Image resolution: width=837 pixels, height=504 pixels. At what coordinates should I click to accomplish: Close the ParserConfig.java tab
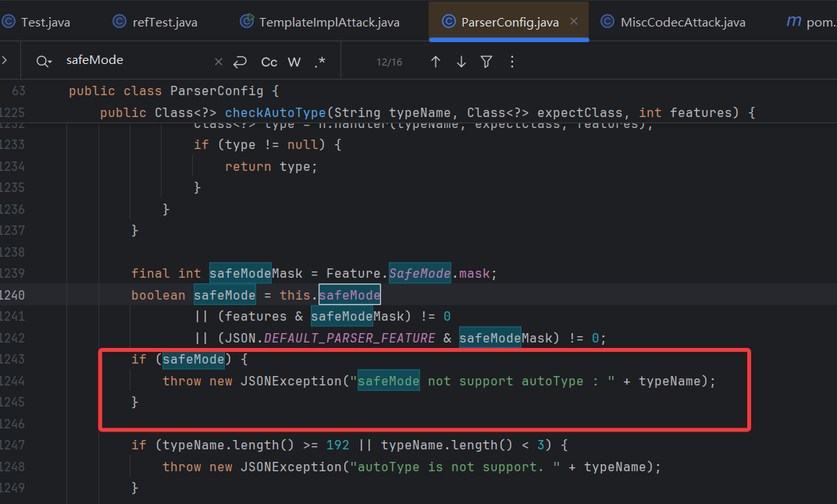coord(574,22)
